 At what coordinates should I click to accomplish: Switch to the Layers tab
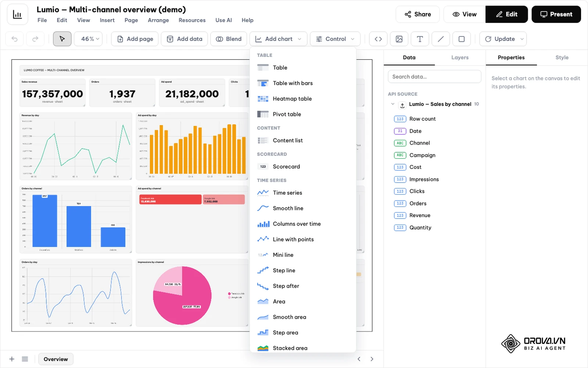460,57
